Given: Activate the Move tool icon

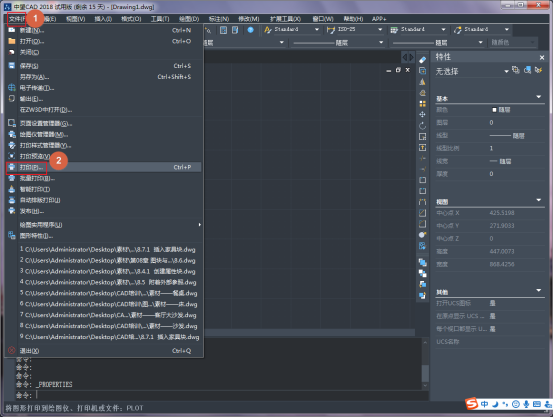Looking at the screenshot, I should [x=422, y=114].
